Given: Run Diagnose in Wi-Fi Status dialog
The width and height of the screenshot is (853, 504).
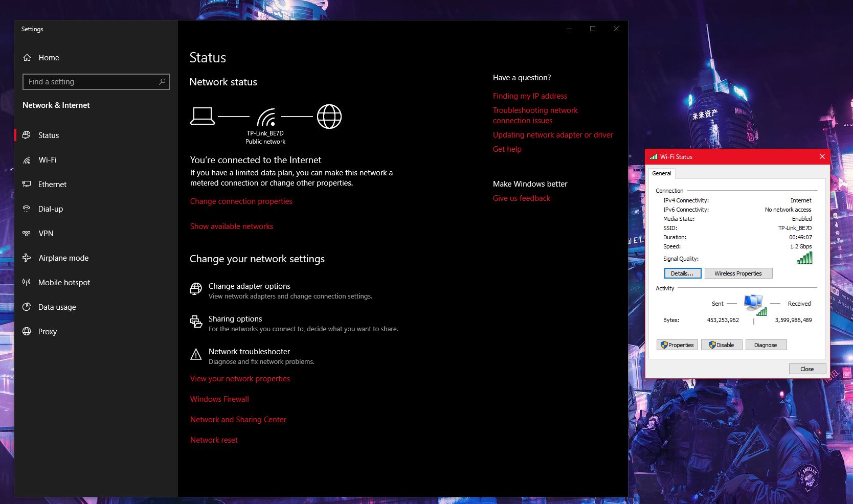Looking at the screenshot, I should [766, 345].
